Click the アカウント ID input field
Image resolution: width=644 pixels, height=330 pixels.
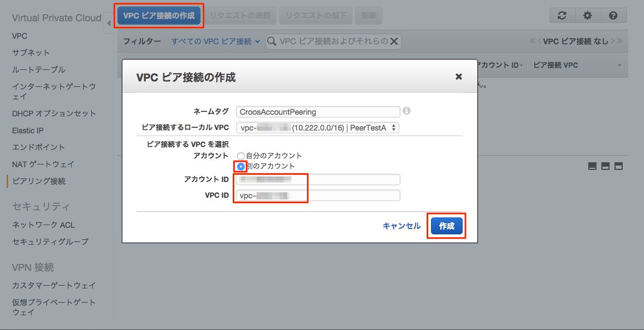click(x=318, y=180)
